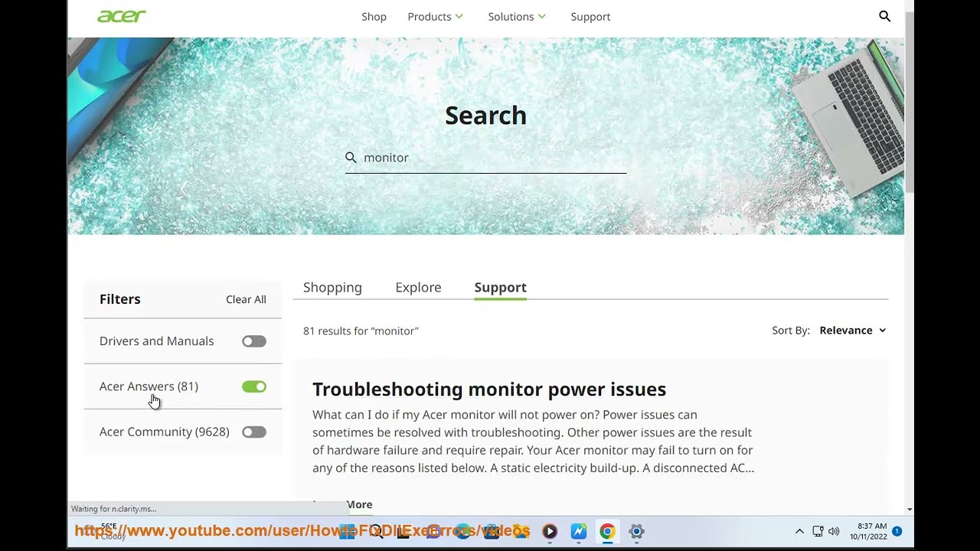
Task: Enable the Acer Community filter
Action: (254, 432)
